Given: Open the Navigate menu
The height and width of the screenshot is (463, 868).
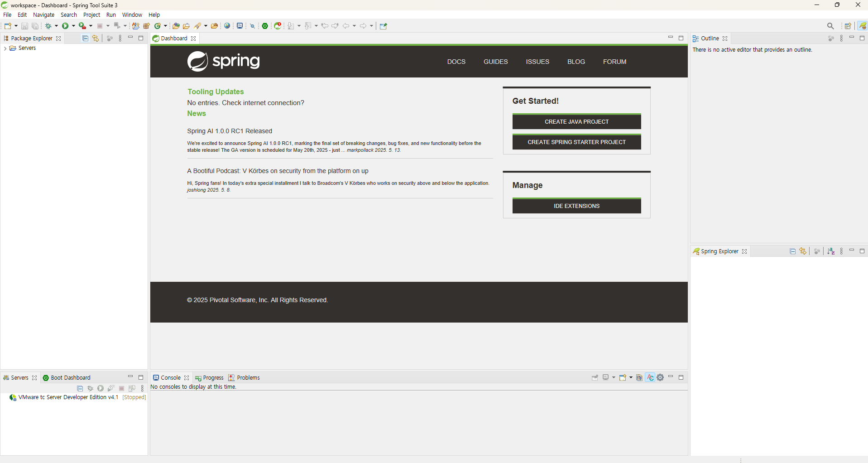Looking at the screenshot, I should point(43,15).
